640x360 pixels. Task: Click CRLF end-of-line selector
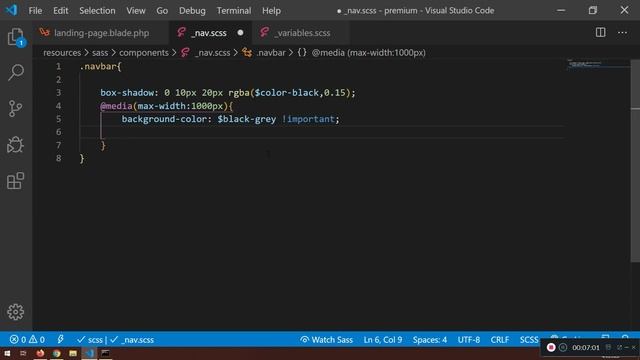coord(500,340)
